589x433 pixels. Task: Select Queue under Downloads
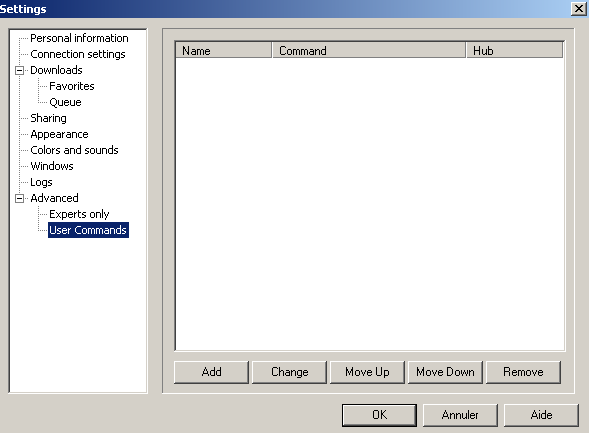pos(65,102)
